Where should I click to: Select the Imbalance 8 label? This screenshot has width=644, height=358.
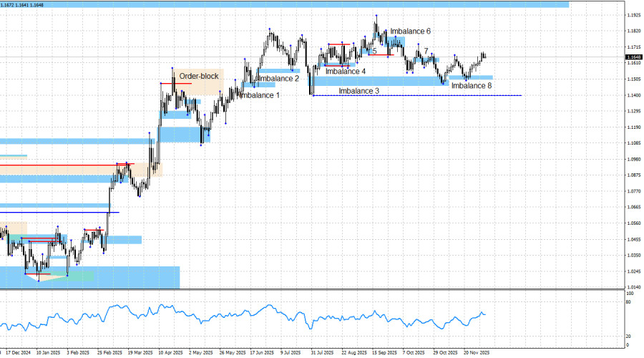click(x=472, y=85)
